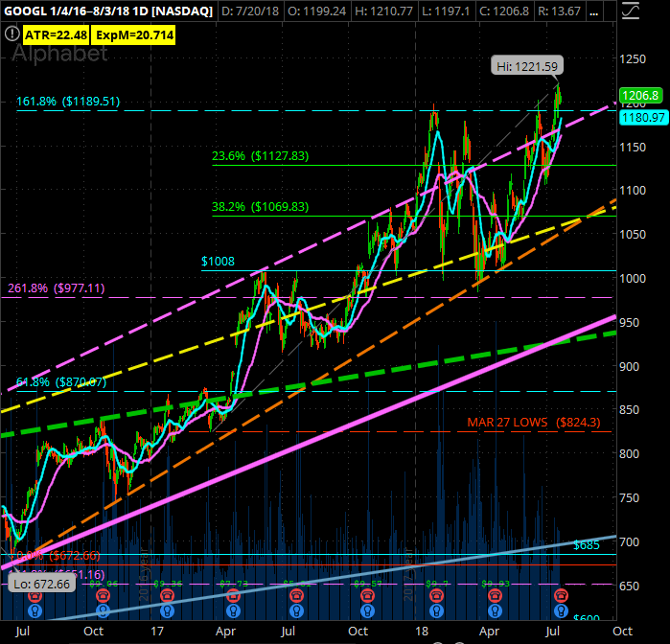
Task: Click the O: 1199.24 open value
Action: pos(316,11)
